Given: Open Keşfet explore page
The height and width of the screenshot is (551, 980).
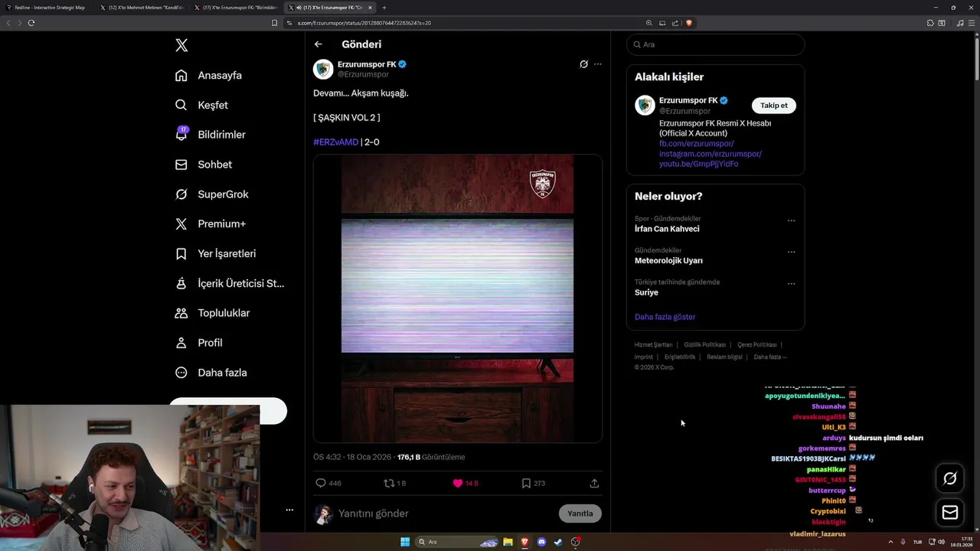Looking at the screenshot, I should tap(202, 105).
